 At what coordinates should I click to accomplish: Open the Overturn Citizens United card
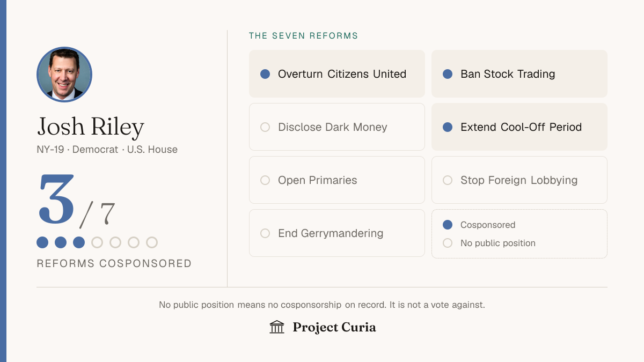click(x=337, y=74)
